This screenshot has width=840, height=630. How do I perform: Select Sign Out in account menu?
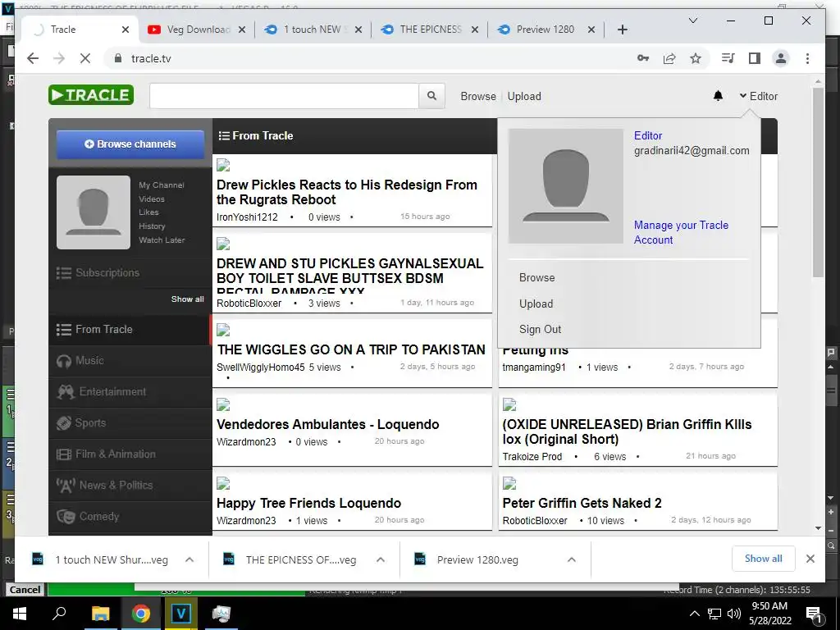[x=540, y=329]
